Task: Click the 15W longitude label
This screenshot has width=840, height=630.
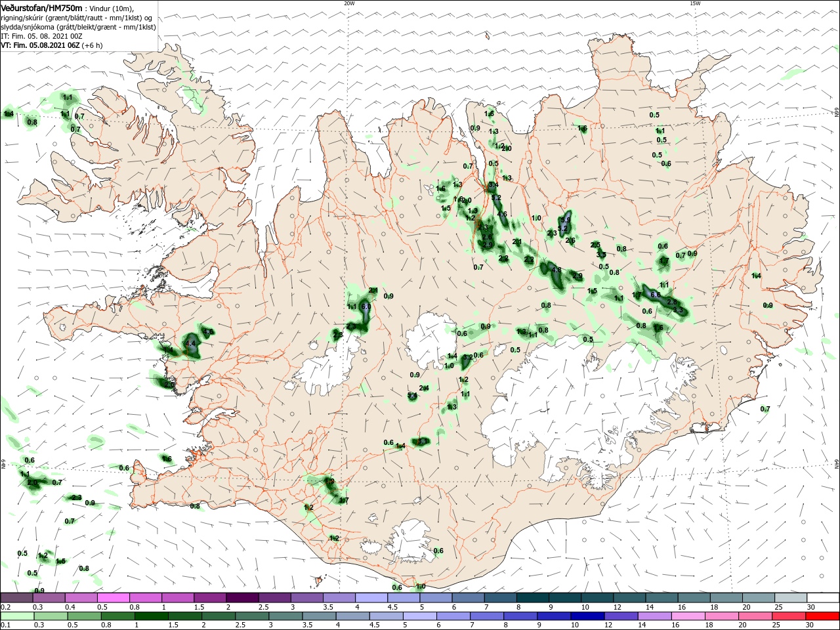Action: 695,3
